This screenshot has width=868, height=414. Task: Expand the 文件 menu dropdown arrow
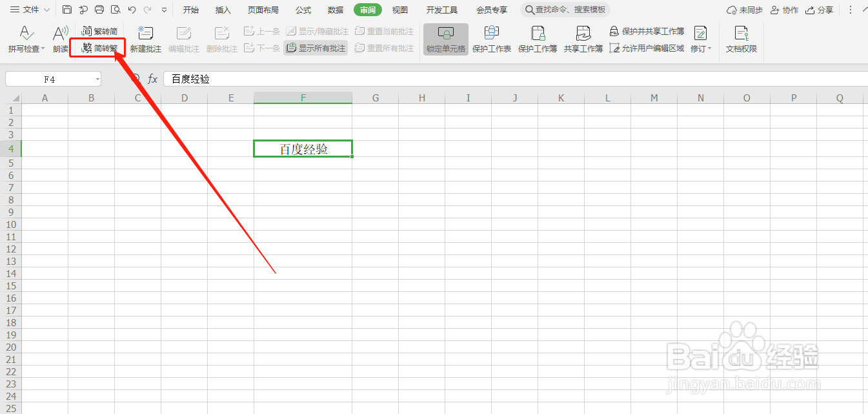pyautogui.click(x=46, y=10)
